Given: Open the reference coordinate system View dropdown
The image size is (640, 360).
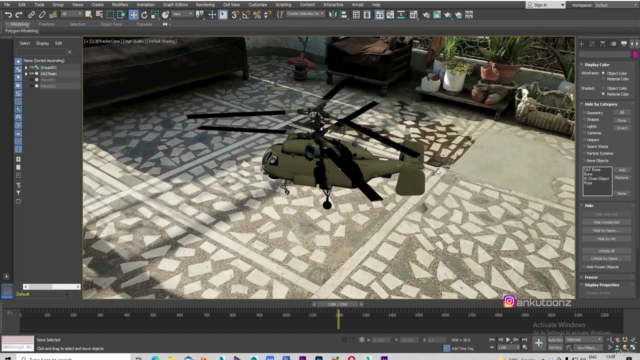Looking at the screenshot, I should tap(182, 14).
